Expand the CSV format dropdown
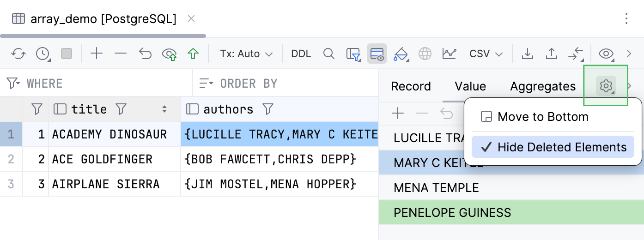The height and width of the screenshot is (240, 644). (486, 54)
